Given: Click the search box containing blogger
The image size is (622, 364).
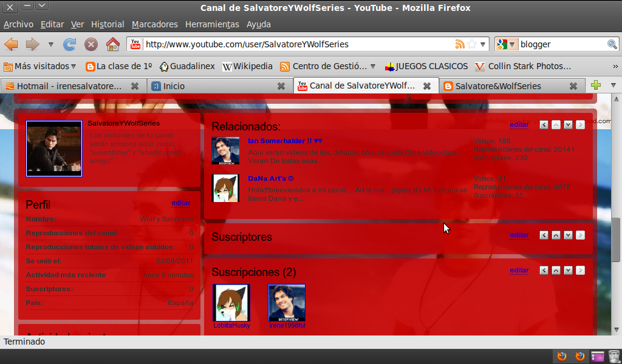Looking at the screenshot, I should (562, 44).
